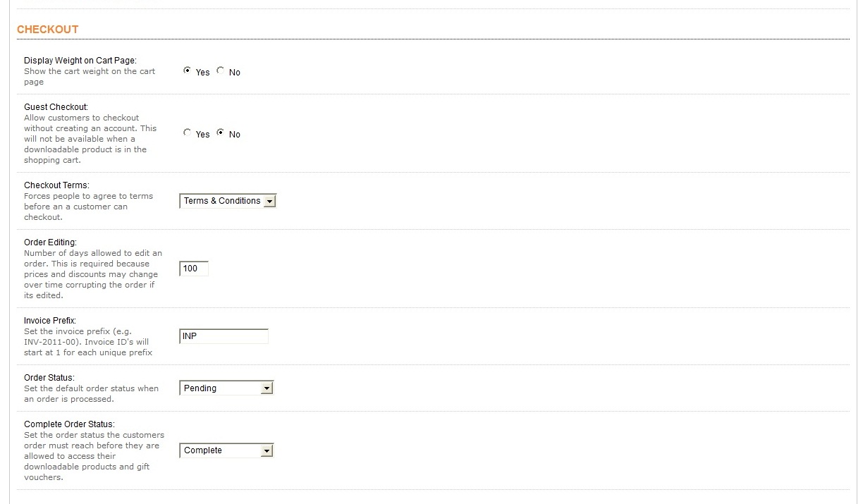Choose No for Guest Checkout

pyautogui.click(x=221, y=133)
